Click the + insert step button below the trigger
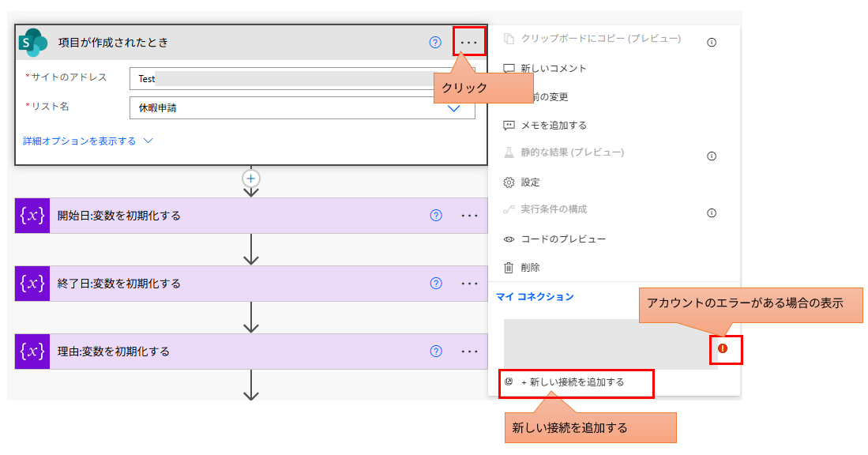868x455 pixels. 250,179
